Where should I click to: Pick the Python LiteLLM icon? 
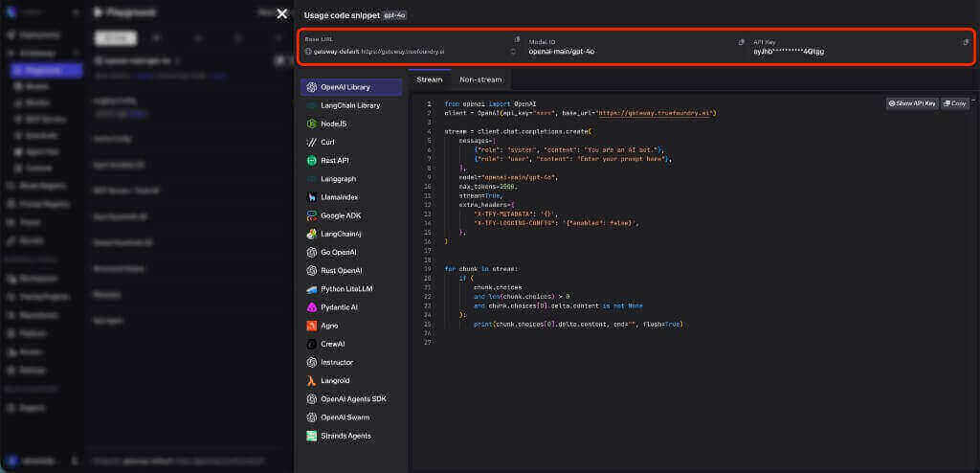tap(311, 289)
